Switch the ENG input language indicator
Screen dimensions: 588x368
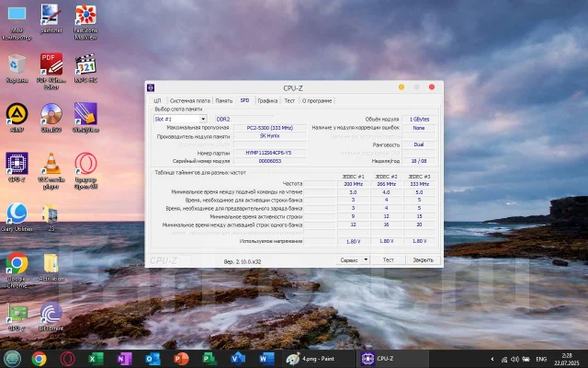pyautogui.click(x=541, y=360)
